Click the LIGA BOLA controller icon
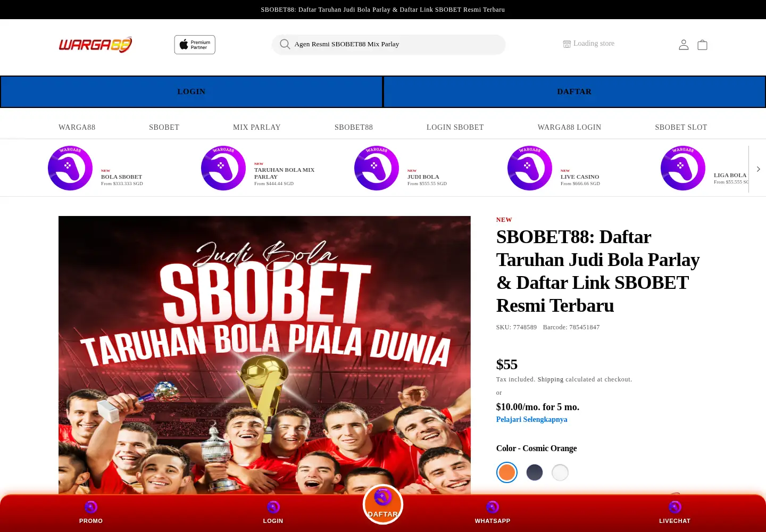Screen dimensions: 766x532 pyautogui.click(x=683, y=168)
